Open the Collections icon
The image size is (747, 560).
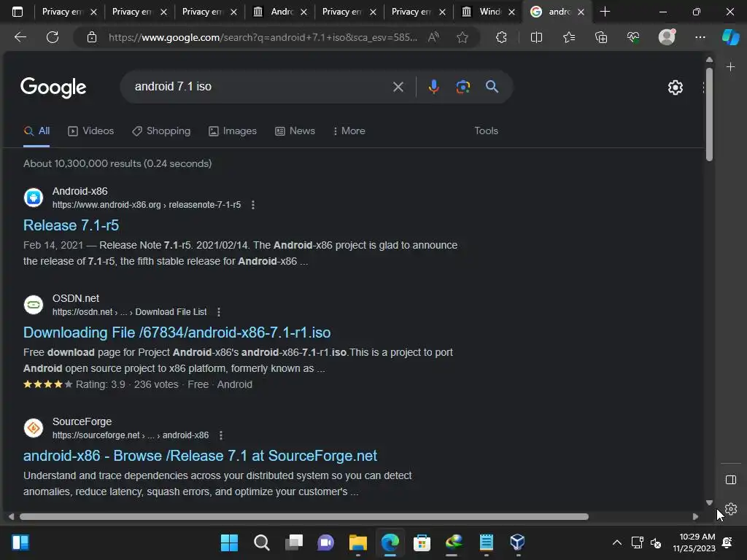click(601, 37)
